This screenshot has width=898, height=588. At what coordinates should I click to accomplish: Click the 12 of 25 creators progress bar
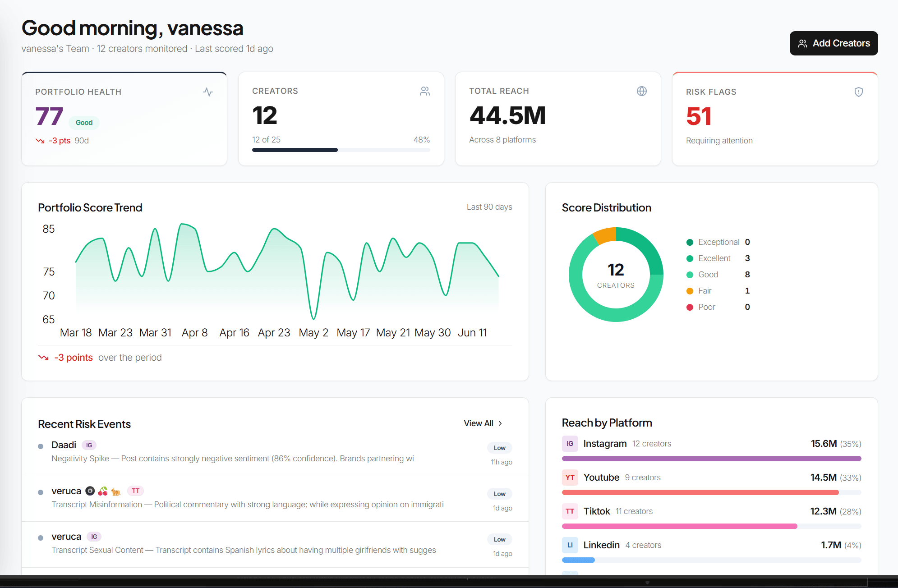coord(341,150)
